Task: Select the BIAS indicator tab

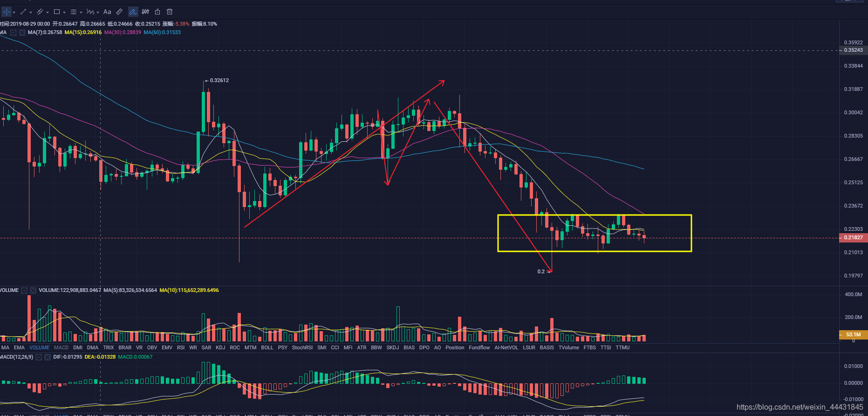Action: click(409, 347)
